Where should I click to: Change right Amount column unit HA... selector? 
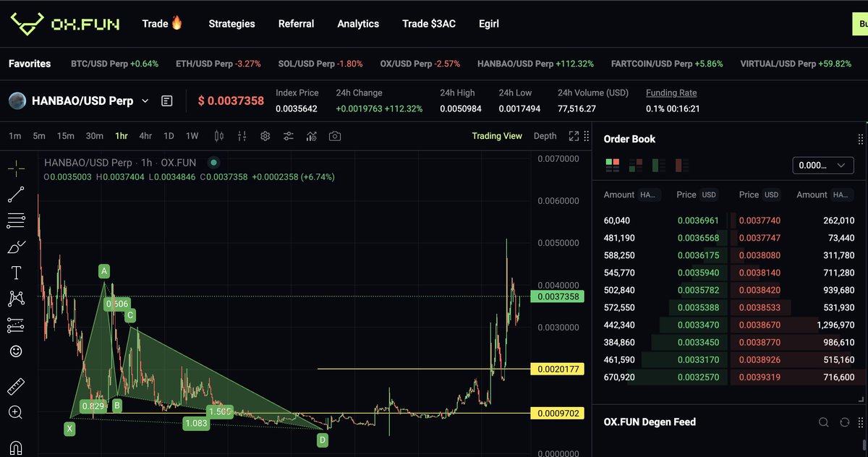point(841,195)
